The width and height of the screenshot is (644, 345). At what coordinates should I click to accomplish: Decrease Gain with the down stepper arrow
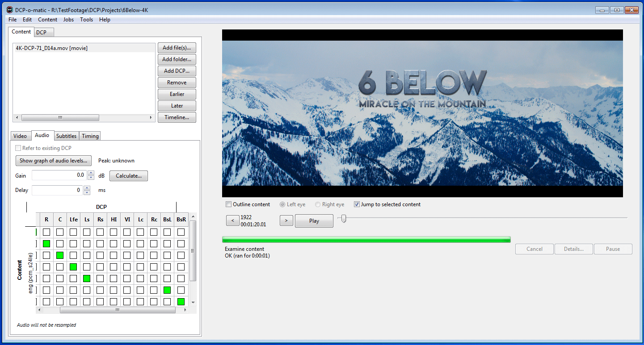point(91,178)
